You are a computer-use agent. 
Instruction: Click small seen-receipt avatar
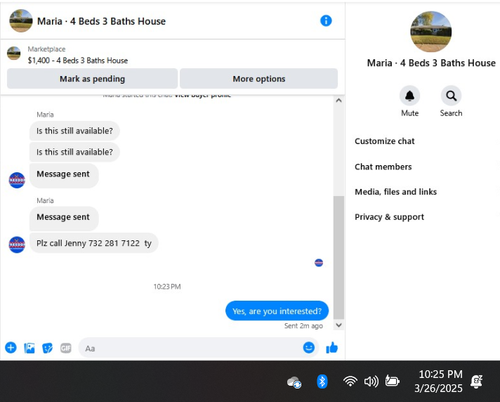[x=319, y=263]
